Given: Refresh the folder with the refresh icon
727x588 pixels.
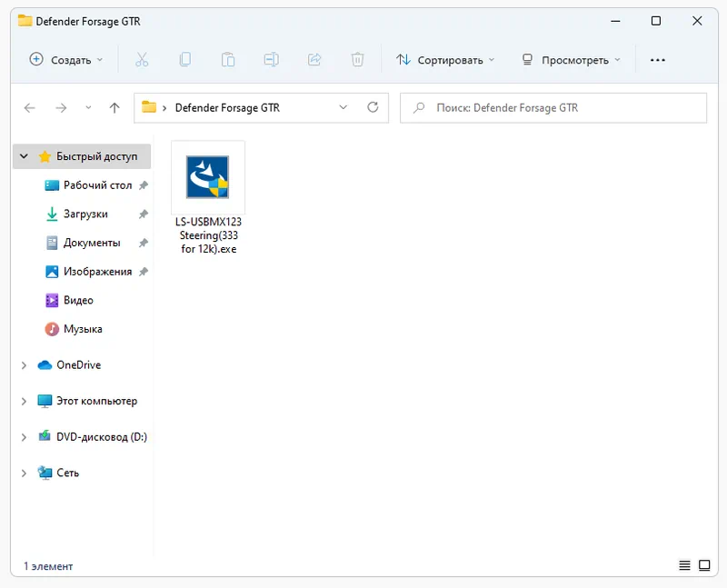Looking at the screenshot, I should click(x=373, y=106).
